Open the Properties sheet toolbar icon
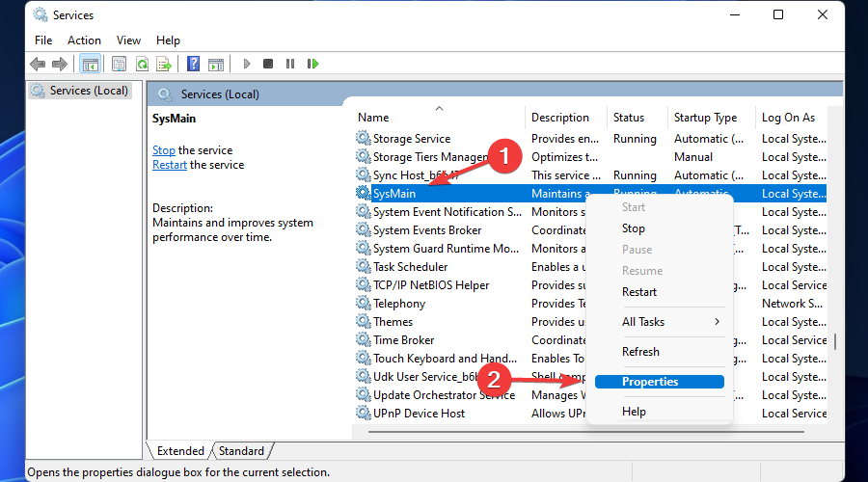 click(119, 65)
